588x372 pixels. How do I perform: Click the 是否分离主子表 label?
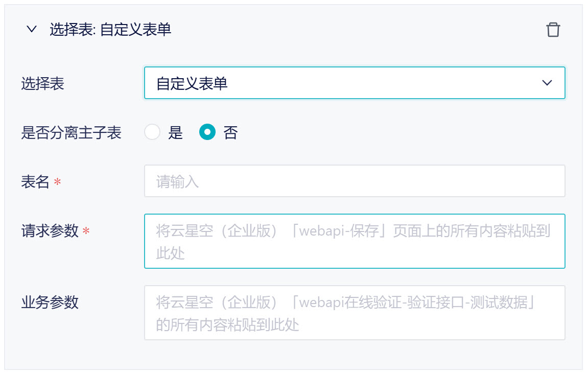71,133
